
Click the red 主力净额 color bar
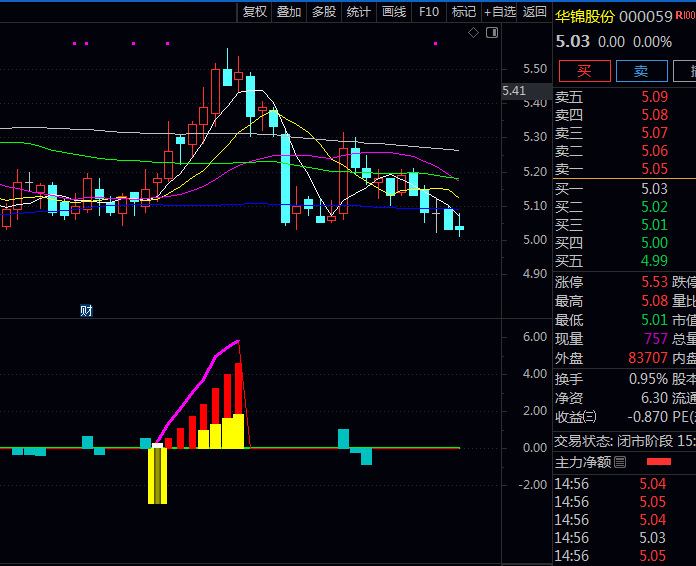click(x=659, y=462)
